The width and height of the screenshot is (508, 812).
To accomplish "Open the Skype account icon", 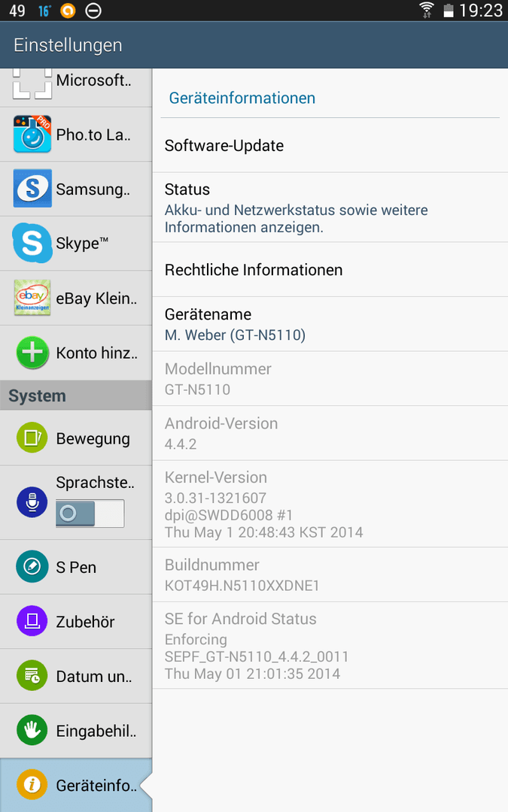I will coord(32,243).
